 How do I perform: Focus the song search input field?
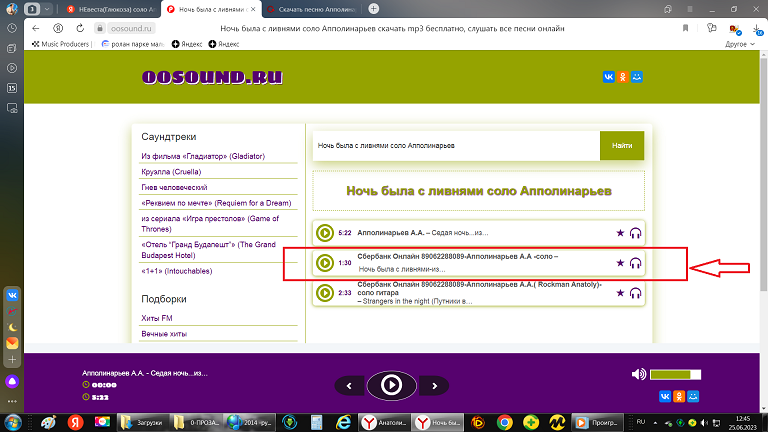pyautogui.click(x=456, y=145)
